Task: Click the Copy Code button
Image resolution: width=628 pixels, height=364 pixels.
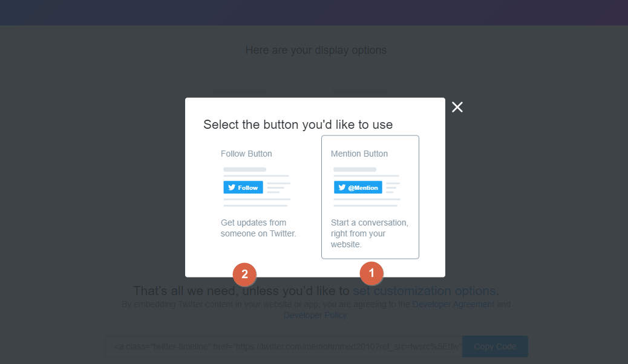Action: (495, 346)
